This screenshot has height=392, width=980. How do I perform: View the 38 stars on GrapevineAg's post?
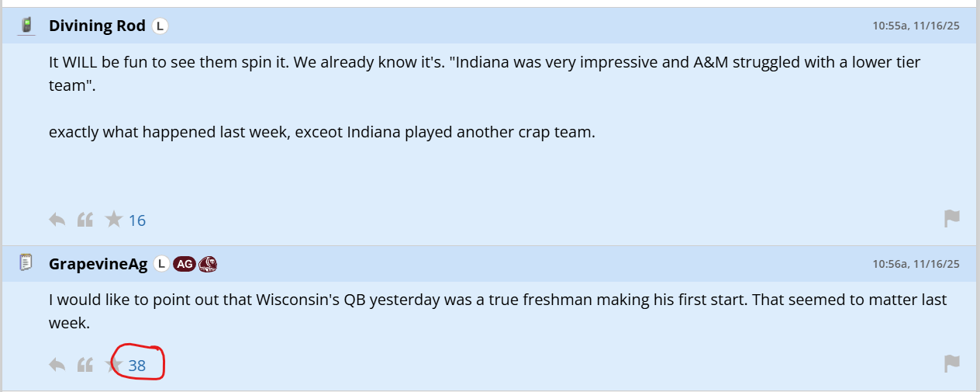point(137,366)
